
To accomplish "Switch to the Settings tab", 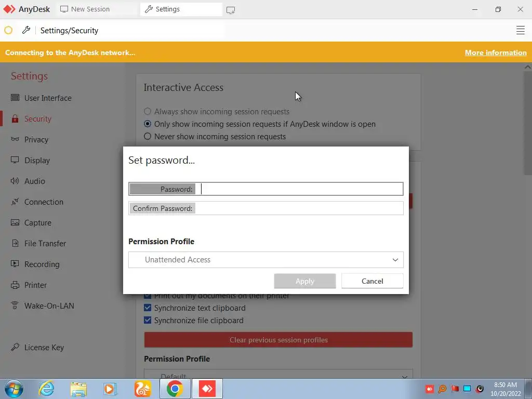I will tap(181, 9).
